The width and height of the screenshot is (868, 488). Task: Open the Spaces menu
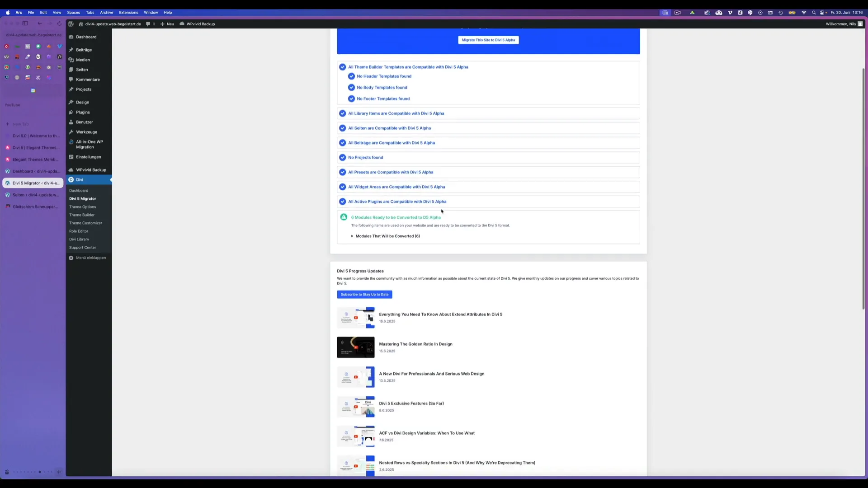[73, 13]
